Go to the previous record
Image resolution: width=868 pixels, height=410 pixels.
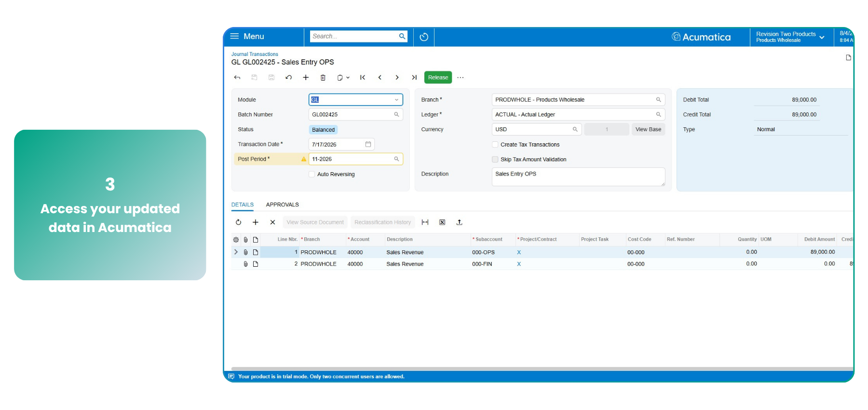[380, 77]
